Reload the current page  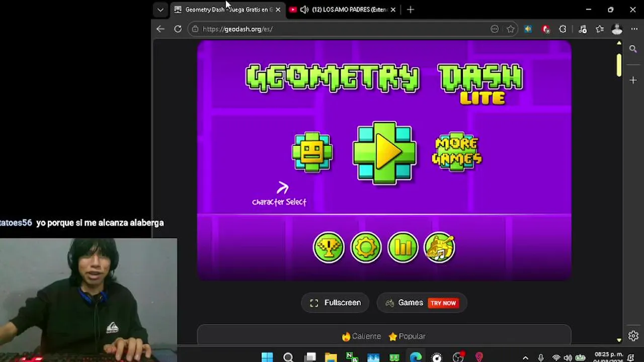coord(178,29)
